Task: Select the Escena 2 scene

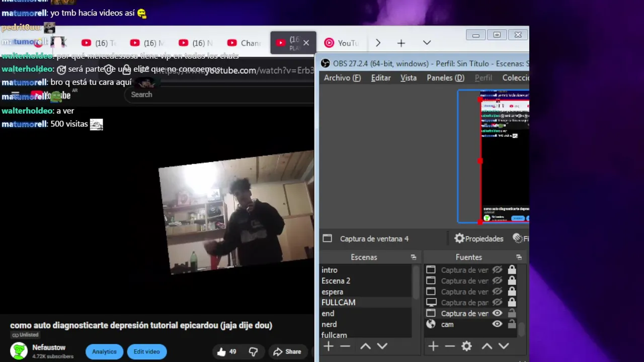Action: (366, 281)
